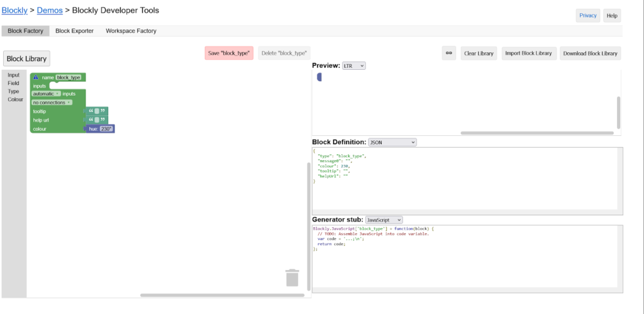Open the Preview LTR direction dropdown
The image size is (644, 314).
tap(354, 65)
